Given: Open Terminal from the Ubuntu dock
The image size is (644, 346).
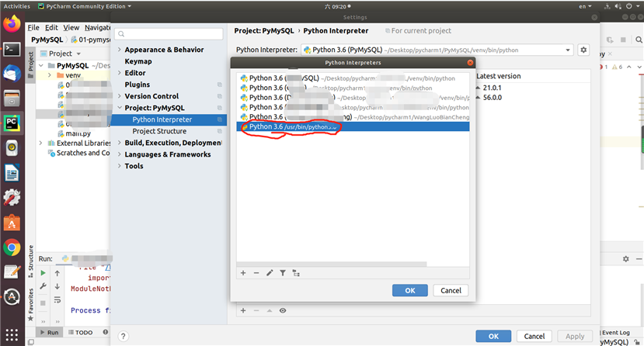Looking at the screenshot, I should [12, 50].
